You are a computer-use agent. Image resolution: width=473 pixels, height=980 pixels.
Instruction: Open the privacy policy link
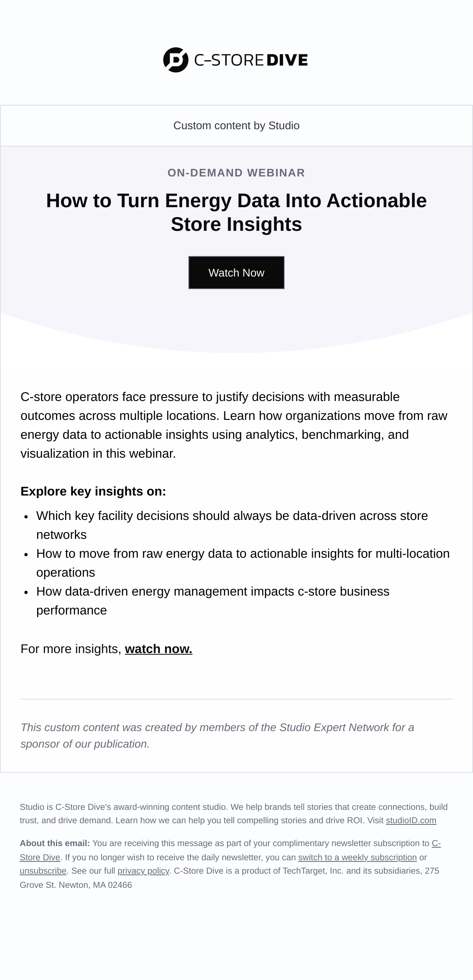pos(143,870)
